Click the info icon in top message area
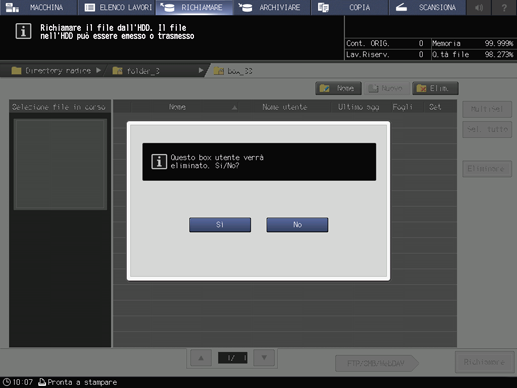The image size is (517, 388). (23, 31)
